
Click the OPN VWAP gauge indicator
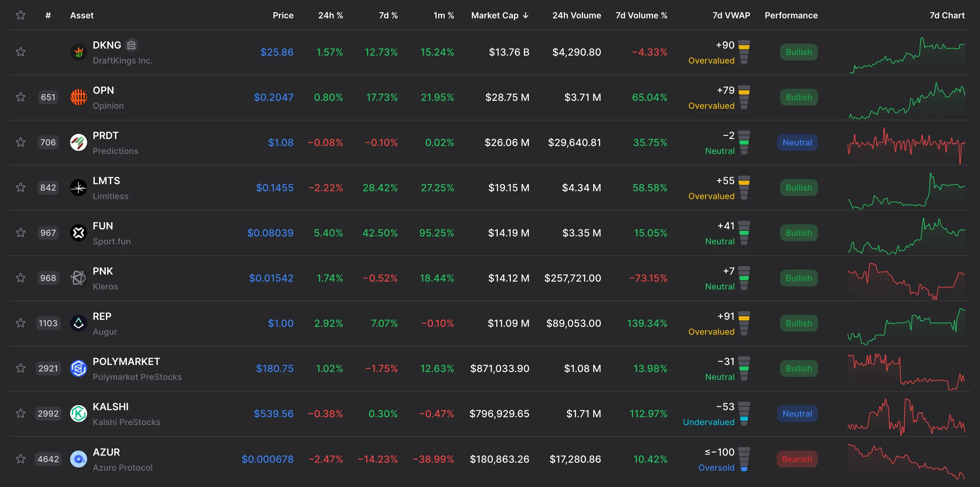(x=744, y=97)
